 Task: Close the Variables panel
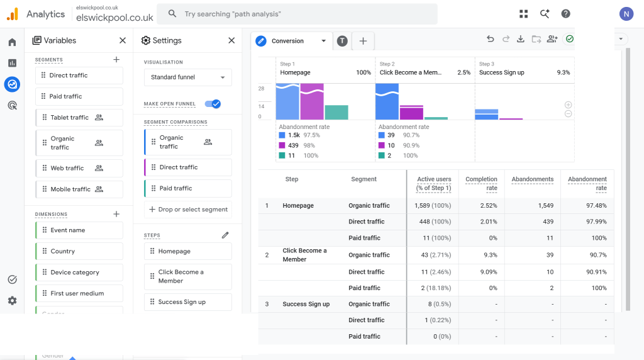tap(123, 40)
